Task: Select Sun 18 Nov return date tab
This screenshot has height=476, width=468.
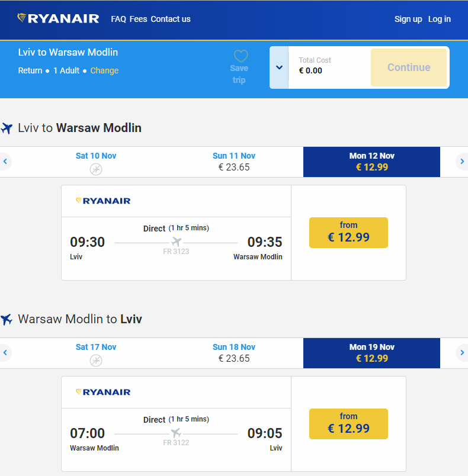Action: click(234, 353)
